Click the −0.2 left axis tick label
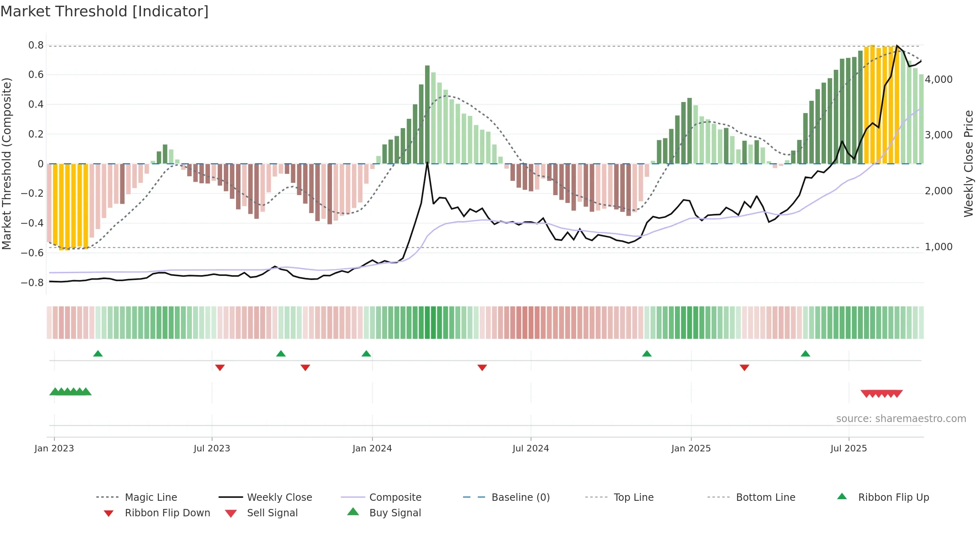 [32, 193]
